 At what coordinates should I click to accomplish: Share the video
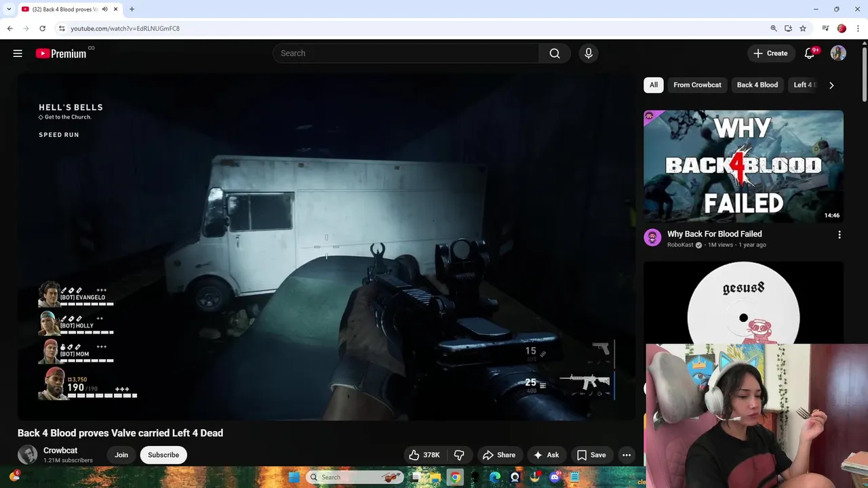[499, 455]
